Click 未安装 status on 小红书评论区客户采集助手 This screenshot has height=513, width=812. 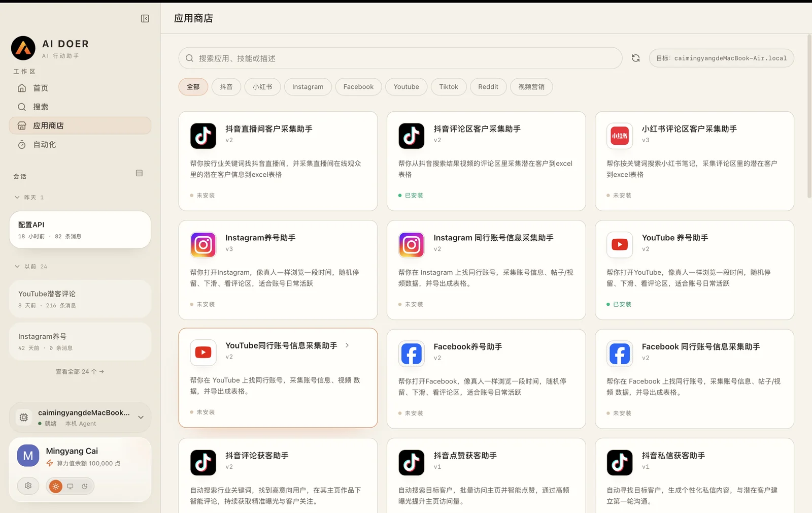[x=619, y=196]
